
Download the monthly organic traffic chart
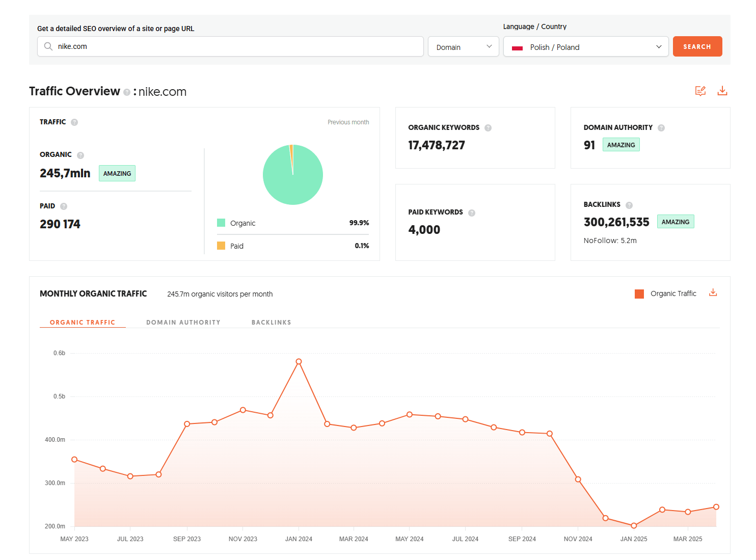pos(713,292)
